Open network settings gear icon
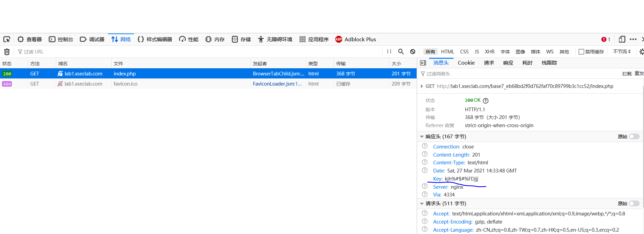This screenshot has width=644, height=234. click(x=641, y=52)
